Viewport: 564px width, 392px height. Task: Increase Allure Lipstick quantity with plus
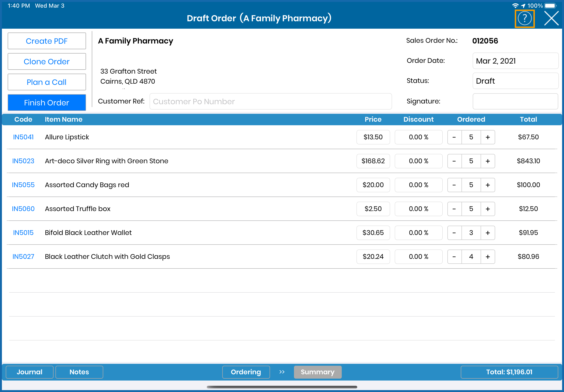click(x=487, y=137)
